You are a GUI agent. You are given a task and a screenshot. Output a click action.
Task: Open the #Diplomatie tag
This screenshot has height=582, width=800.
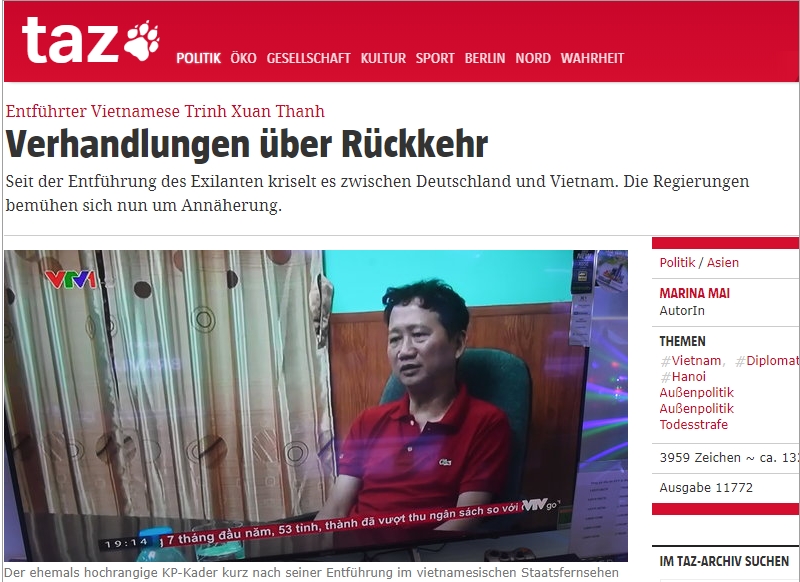point(767,361)
